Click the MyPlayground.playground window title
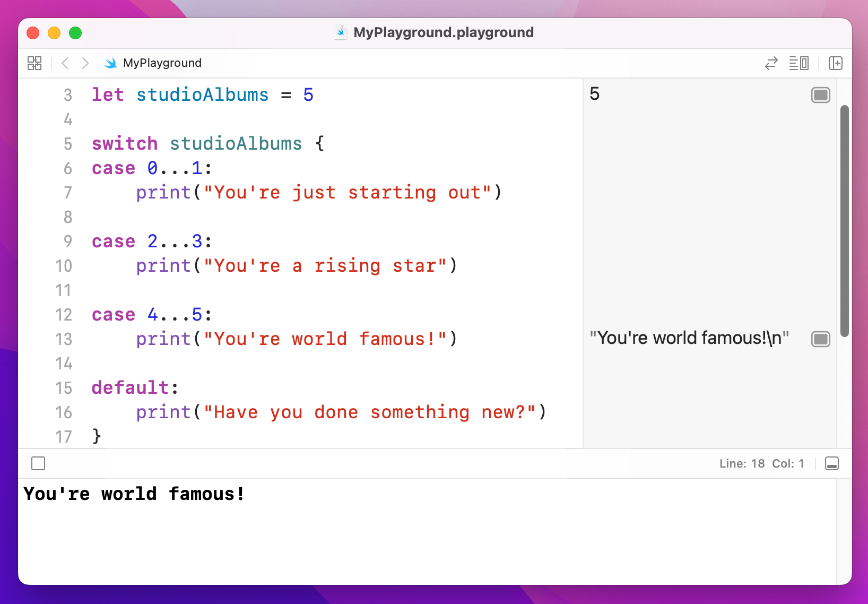868x604 pixels. (443, 32)
